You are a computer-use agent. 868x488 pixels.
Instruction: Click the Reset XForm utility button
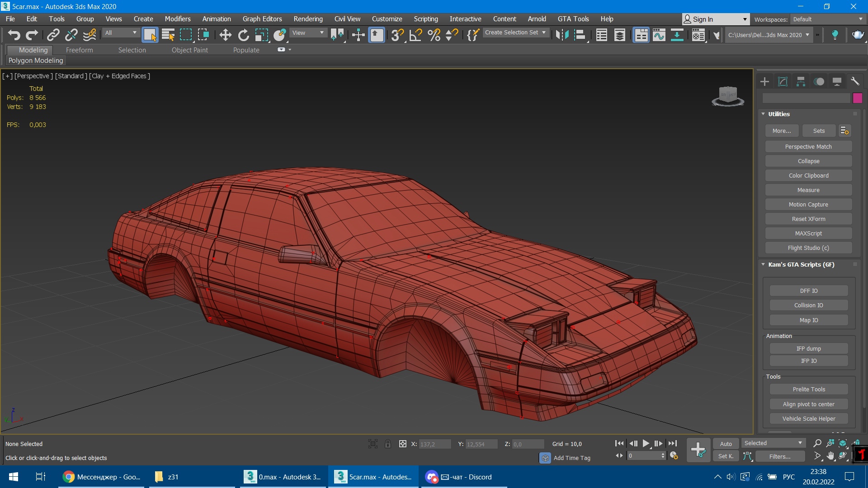(x=808, y=219)
